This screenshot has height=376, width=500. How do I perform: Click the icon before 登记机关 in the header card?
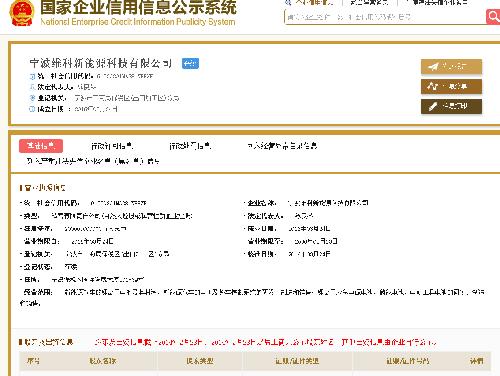[32, 98]
